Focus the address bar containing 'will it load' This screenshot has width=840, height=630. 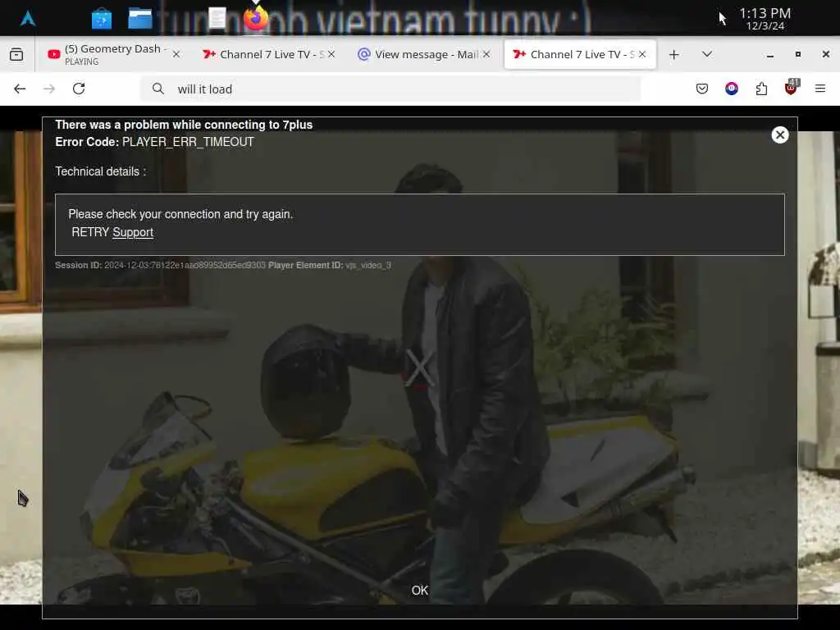pyautogui.click(x=391, y=89)
